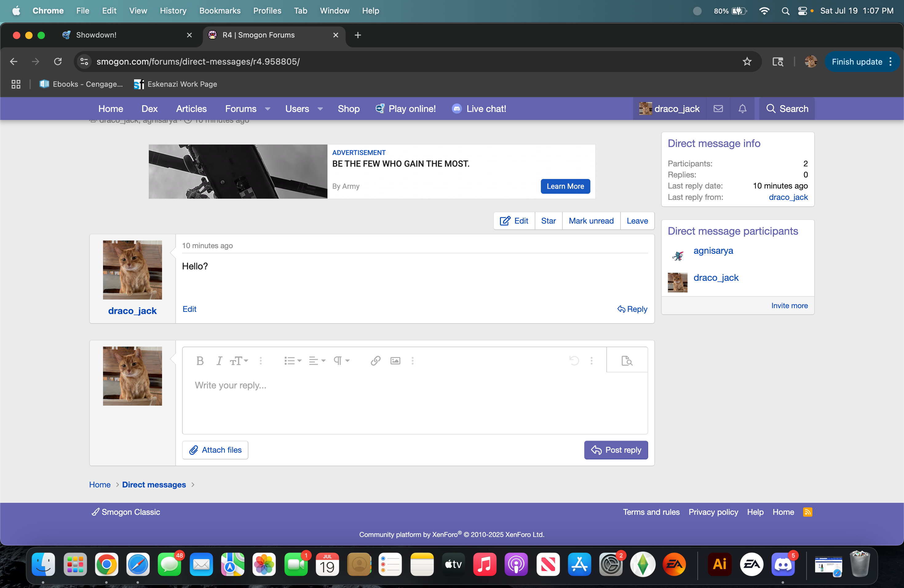904x588 pixels.
Task: Edit the Hello? message post
Action: pos(189,309)
